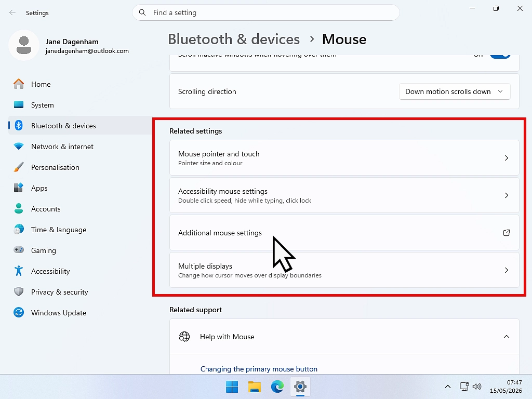
Task: Open File Explorer from taskbar
Action: point(255,387)
